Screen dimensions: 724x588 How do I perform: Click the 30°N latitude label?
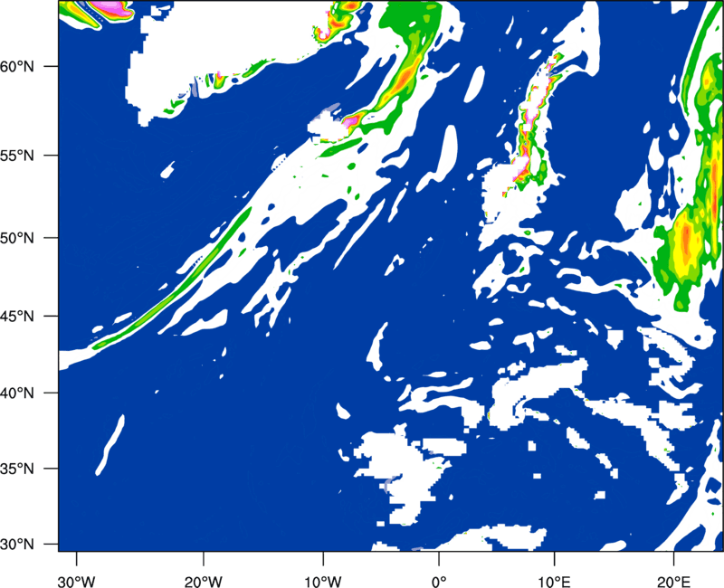click(17, 545)
